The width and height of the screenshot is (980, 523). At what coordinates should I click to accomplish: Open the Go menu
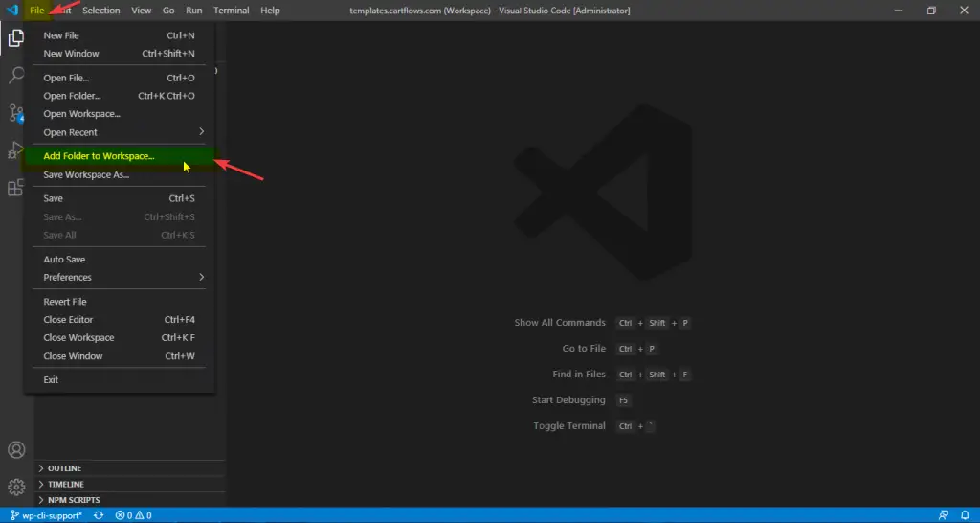(168, 10)
